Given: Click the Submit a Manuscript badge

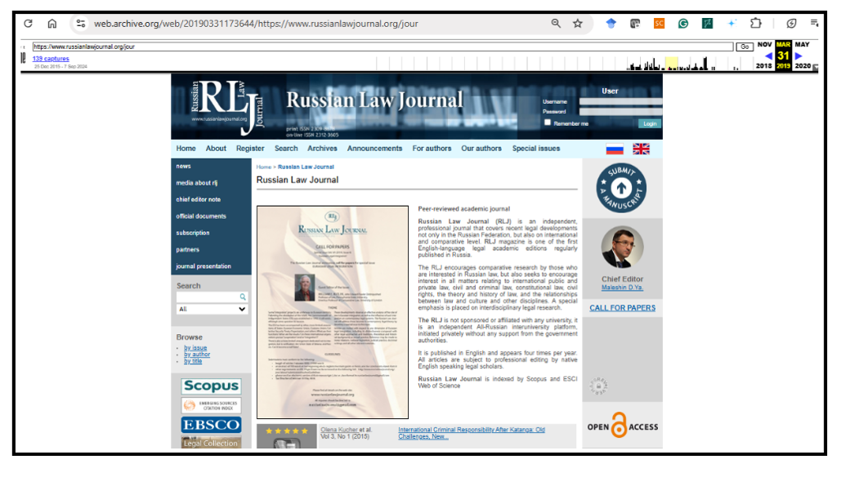Looking at the screenshot, I should coord(621,188).
